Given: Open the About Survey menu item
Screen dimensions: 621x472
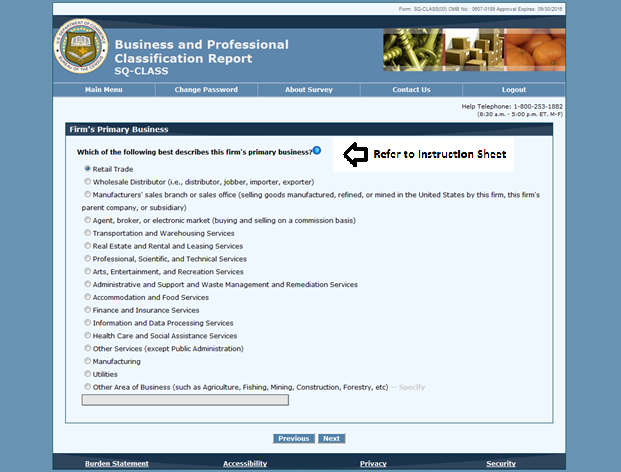Looking at the screenshot, I should tap(309, 90).
